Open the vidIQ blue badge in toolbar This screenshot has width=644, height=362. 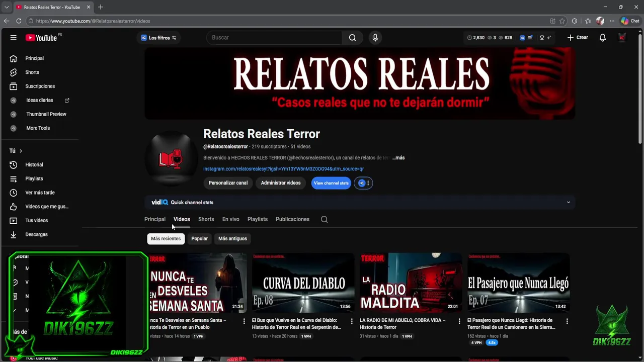[x=522, y=38]
